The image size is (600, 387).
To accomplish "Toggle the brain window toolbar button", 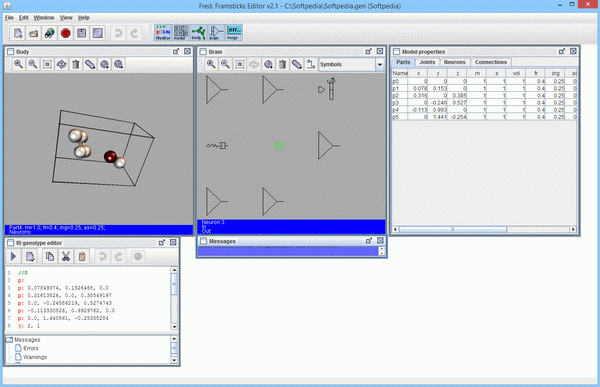I will pos(216,33).
